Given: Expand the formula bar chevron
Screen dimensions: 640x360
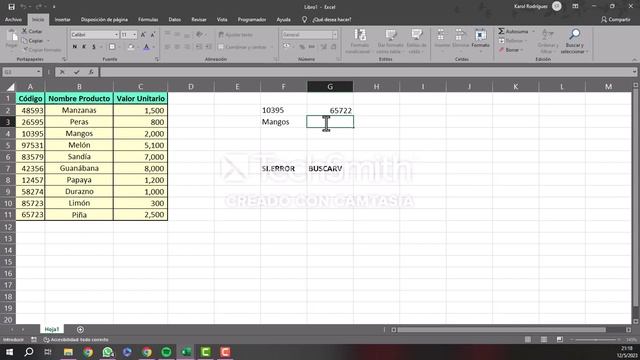Looking at the screenshot, I should (x=634, y=72).
